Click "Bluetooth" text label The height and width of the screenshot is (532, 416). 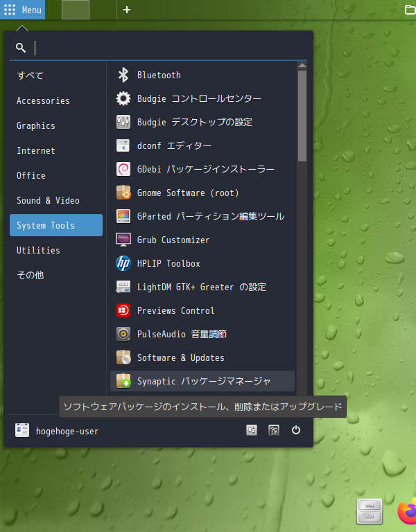point(159,75)
